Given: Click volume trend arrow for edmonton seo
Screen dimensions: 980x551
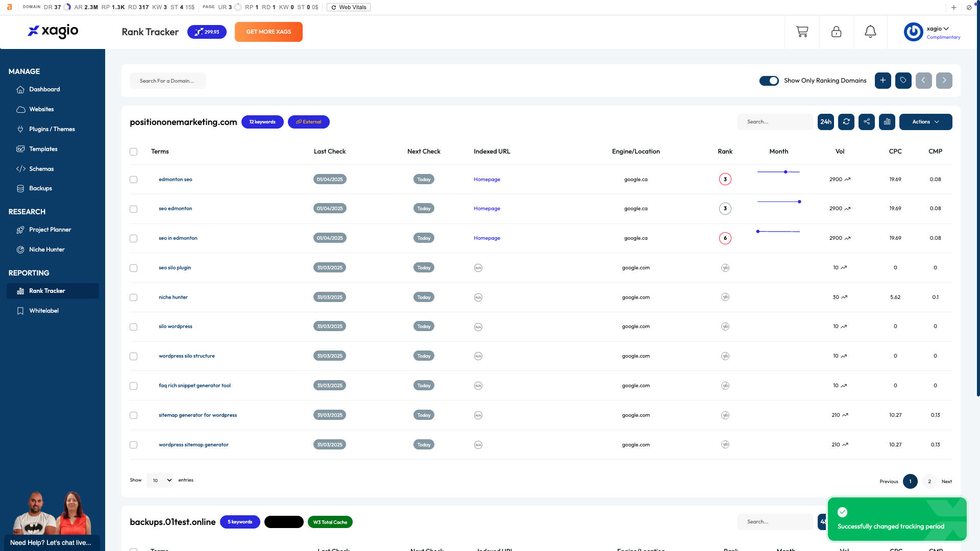Looking at the screenshot, I should (847, 180).
